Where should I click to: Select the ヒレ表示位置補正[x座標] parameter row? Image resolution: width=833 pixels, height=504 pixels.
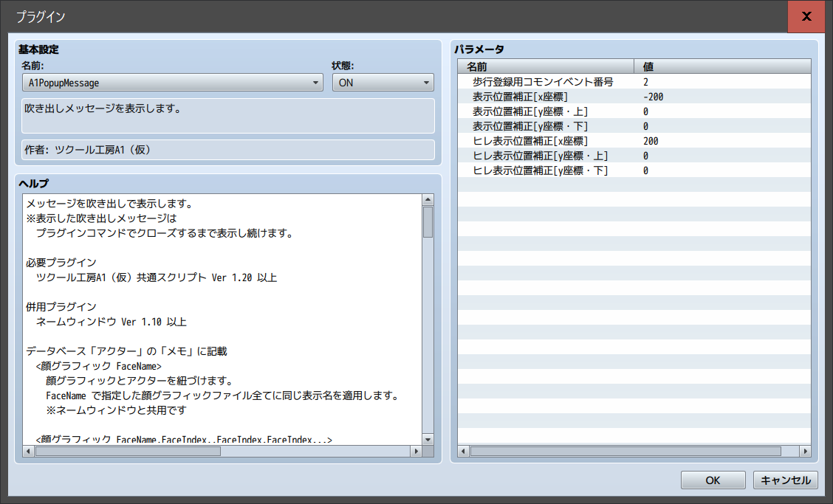[634, 141]
